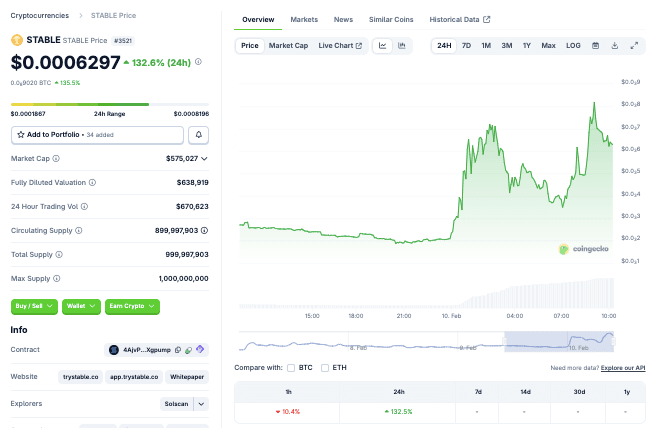The height and width of the screenshot is (428, 663).
Task: Follow Explore our API link
Action: tap(623, 368)
